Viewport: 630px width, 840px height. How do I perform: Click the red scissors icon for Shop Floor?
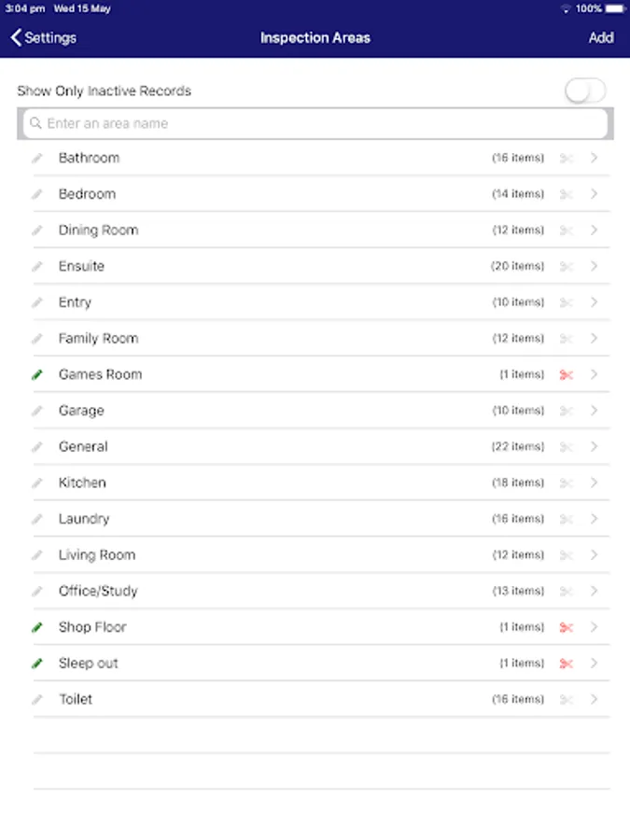coord(566,627)
